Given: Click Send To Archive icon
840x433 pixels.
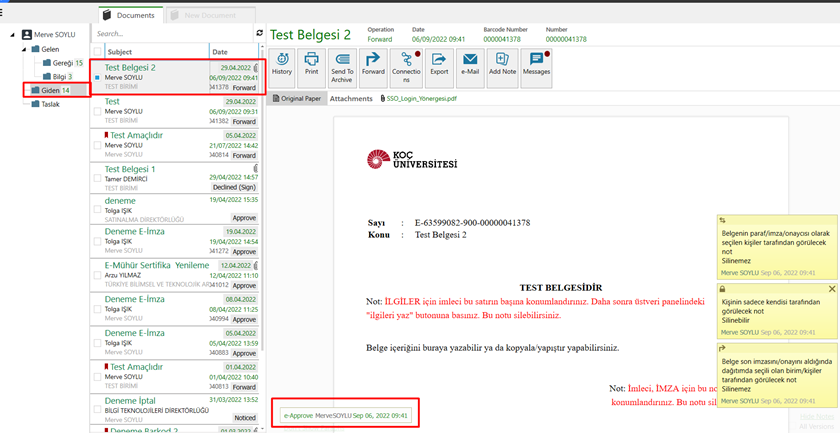Looking at the screenshot, I should coord(342,65).
